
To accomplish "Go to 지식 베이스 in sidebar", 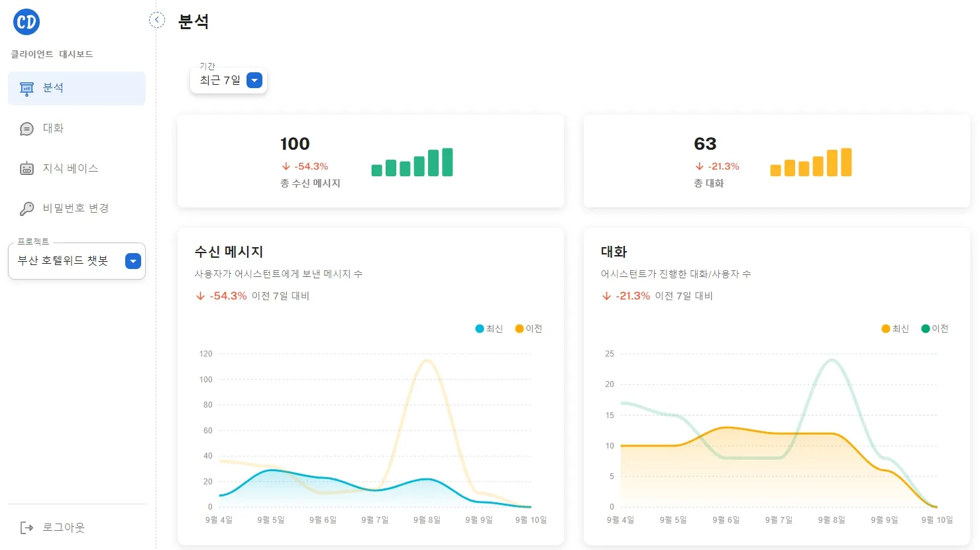I will click(70, 169).
